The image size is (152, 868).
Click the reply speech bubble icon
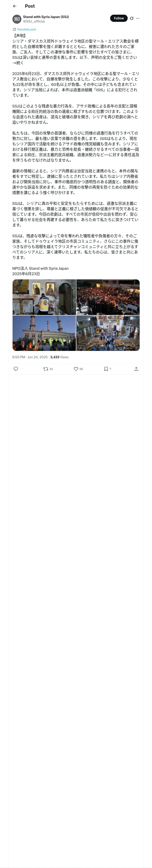[x=16, y=369]
